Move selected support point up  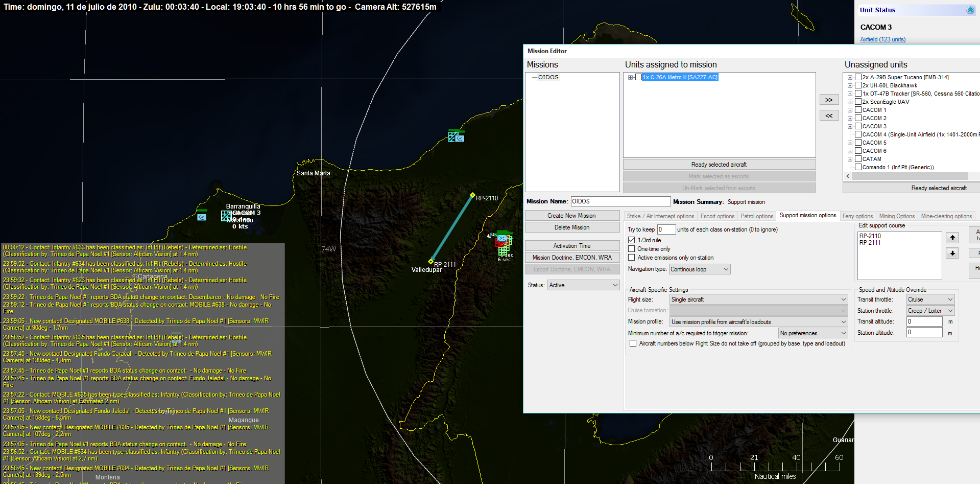point(952,238)
